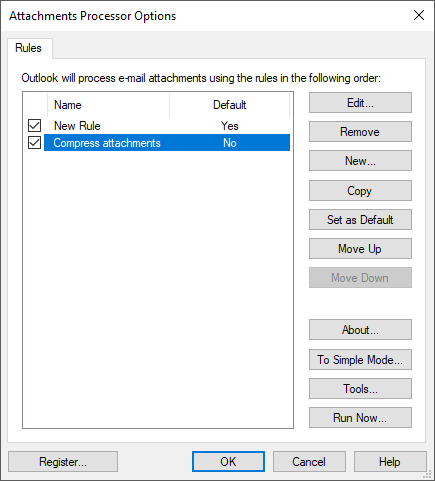Open Help for this dialog
Image resolution: width=435 pixels, height=481 pixels.
coord(390,462)
